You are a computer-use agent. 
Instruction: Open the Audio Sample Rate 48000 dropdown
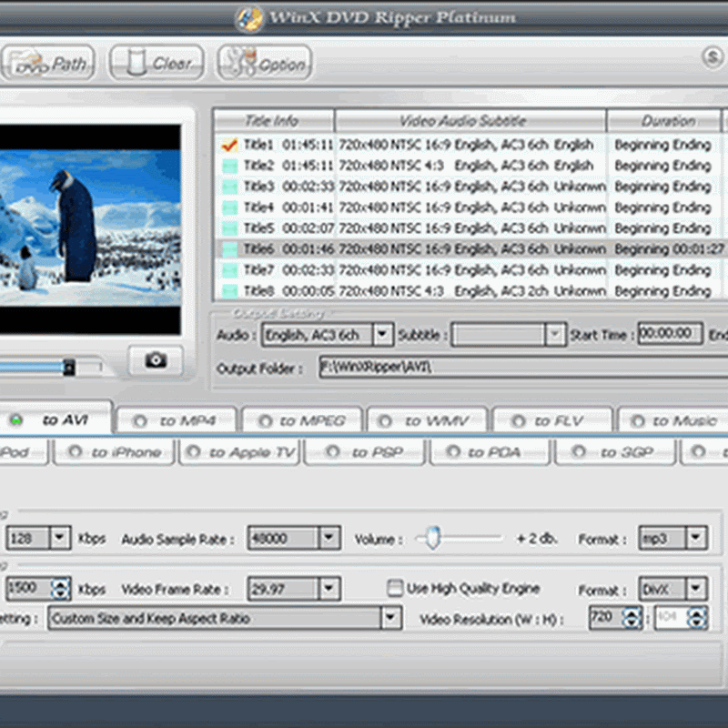pyautogui.click(x=329, y=539)
